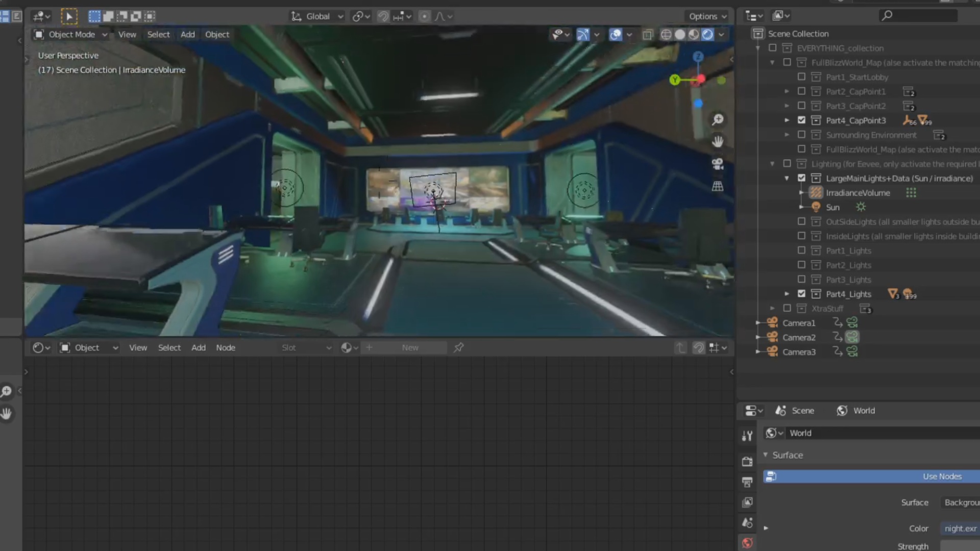Enable XtraStuff collection checkbox

click(787, 308)
